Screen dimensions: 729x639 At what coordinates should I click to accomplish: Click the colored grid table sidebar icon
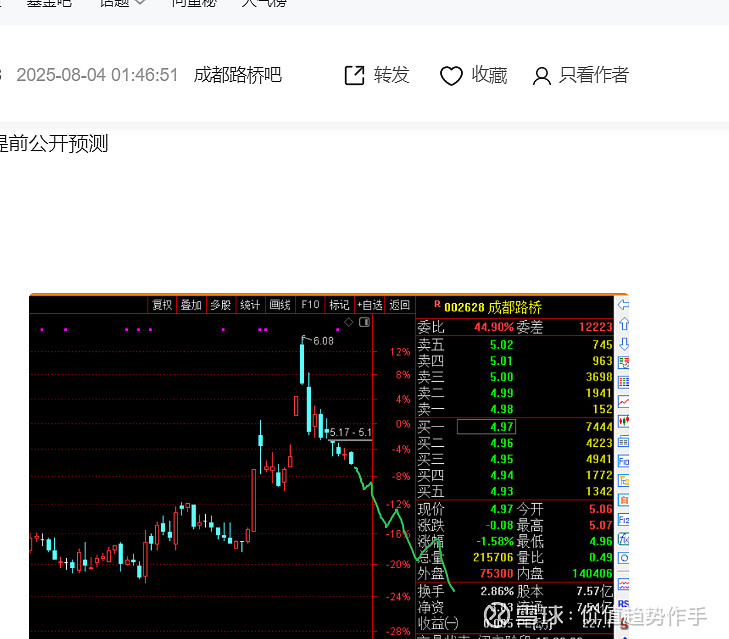click(623, 382)
